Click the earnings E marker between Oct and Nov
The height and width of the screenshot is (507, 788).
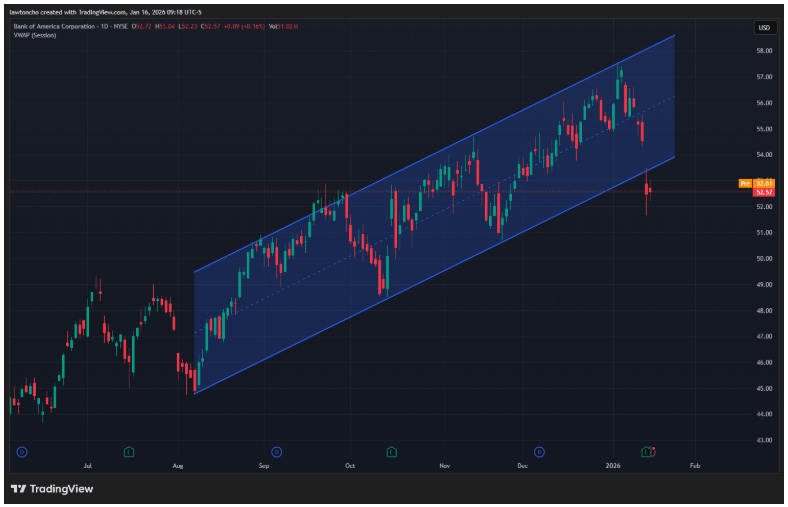coord(391,452)
